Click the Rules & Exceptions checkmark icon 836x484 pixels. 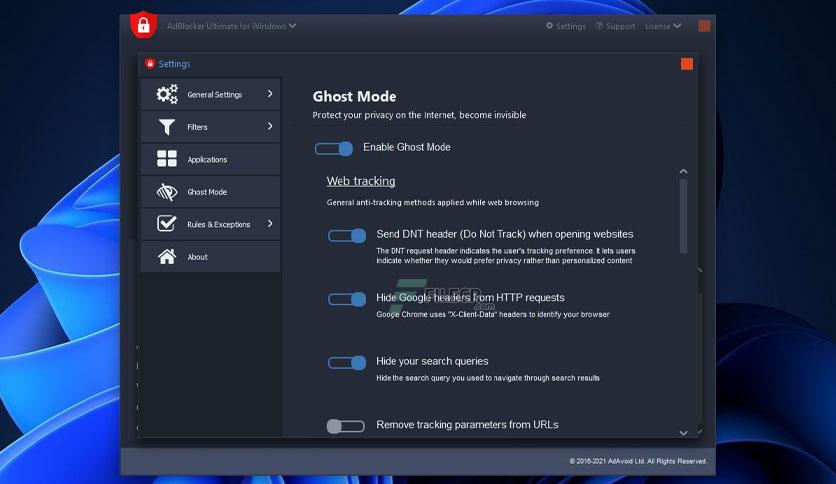(x=167, y=224)
